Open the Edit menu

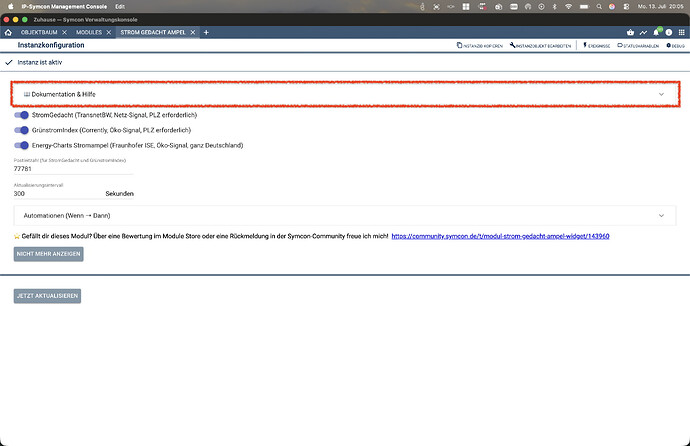pyautogui.click(x=120, y=7)
